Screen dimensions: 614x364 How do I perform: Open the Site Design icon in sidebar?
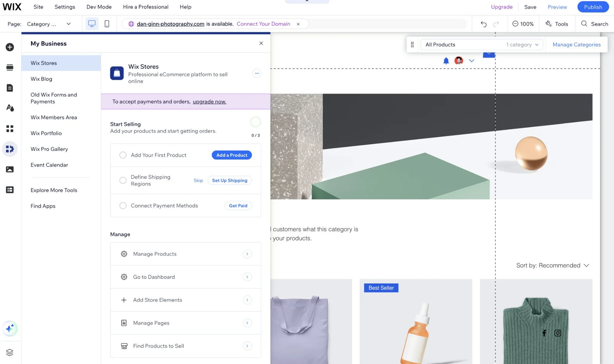pos(10,108)
